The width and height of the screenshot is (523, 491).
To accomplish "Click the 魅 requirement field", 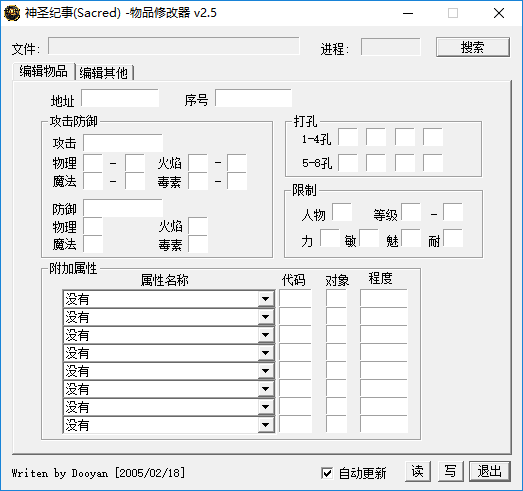I will point(411,238).
